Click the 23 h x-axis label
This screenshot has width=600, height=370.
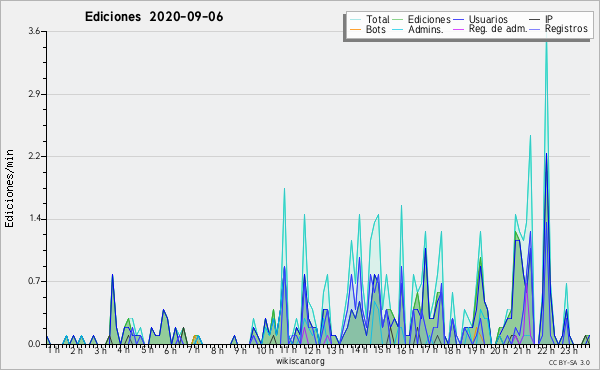pos(569,350)
